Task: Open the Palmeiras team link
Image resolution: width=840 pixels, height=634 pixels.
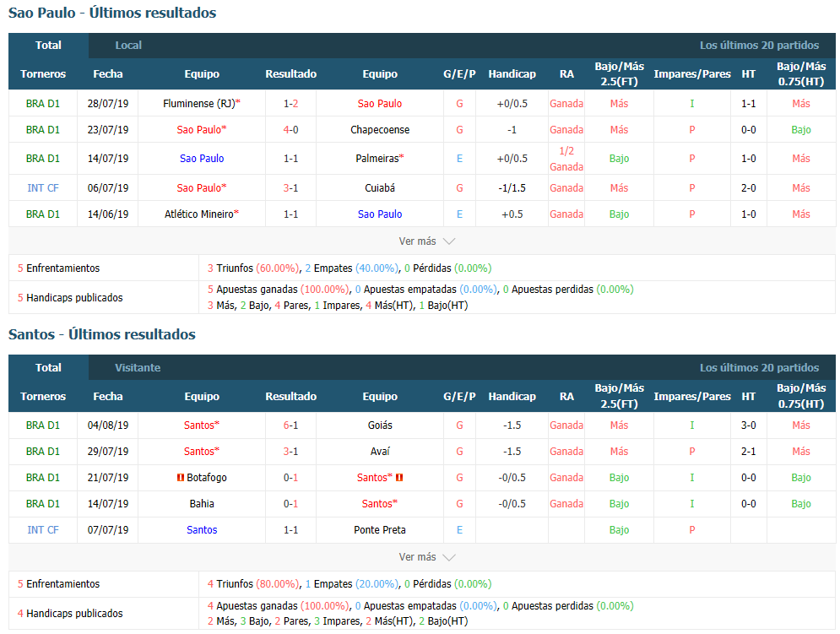Action: [x=377, y=159]
